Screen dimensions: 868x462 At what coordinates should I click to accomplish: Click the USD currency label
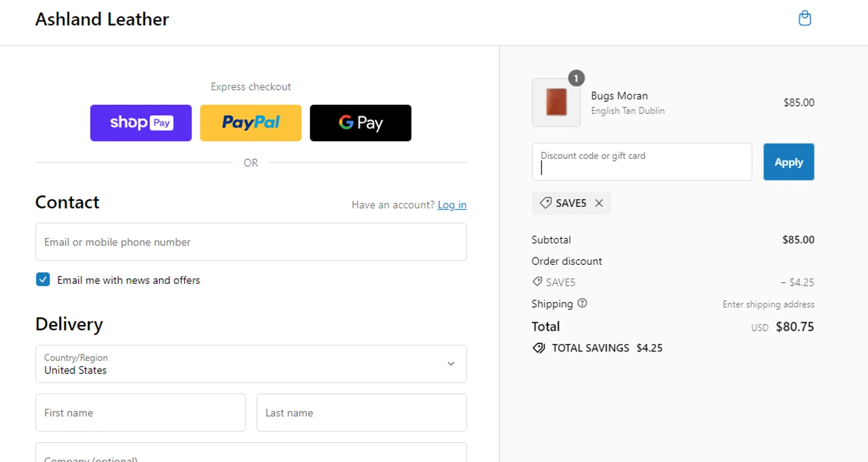coord(760,328)
